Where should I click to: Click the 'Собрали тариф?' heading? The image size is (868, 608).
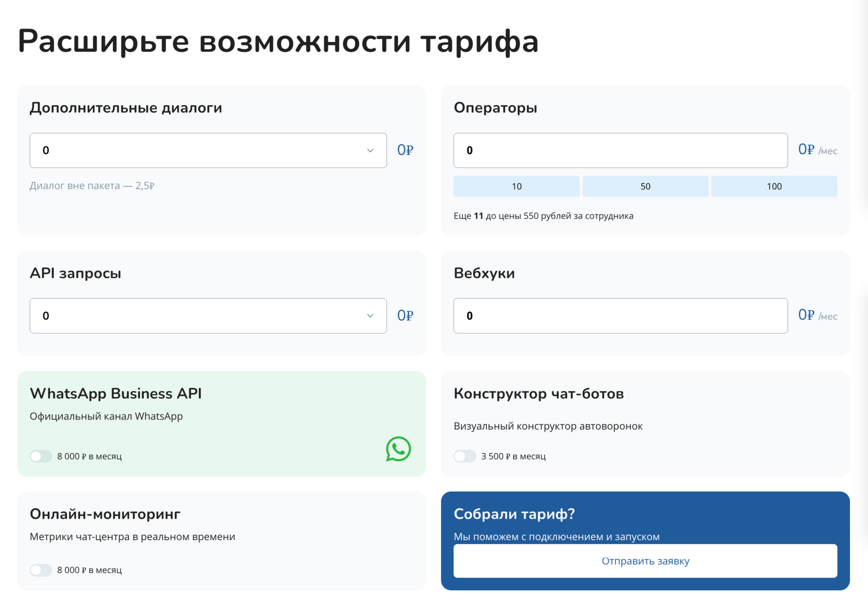[x=514, y=514]
